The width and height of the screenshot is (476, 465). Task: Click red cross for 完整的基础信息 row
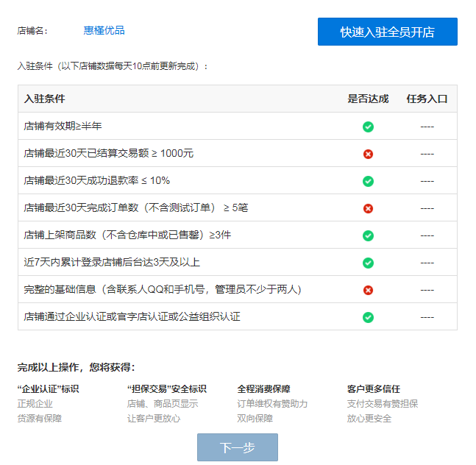(x=368, y=290)
